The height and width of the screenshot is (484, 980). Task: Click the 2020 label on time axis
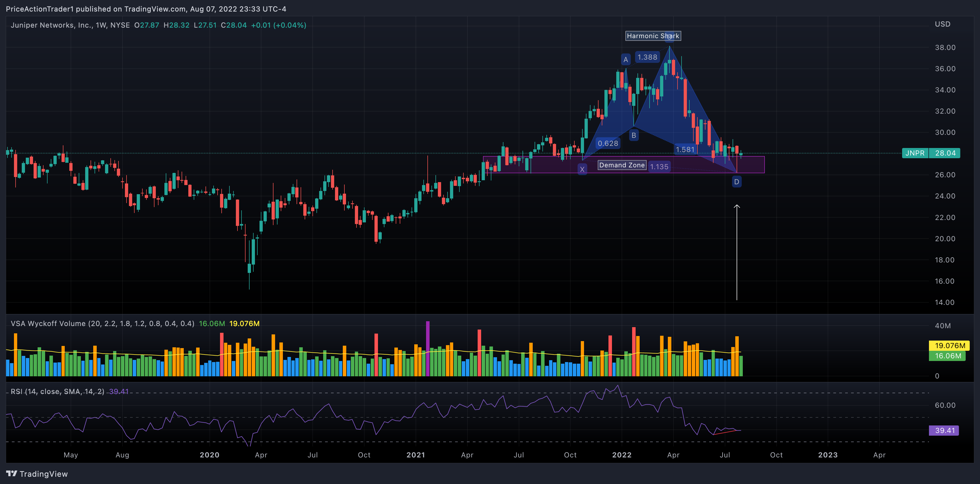[210, 455]
